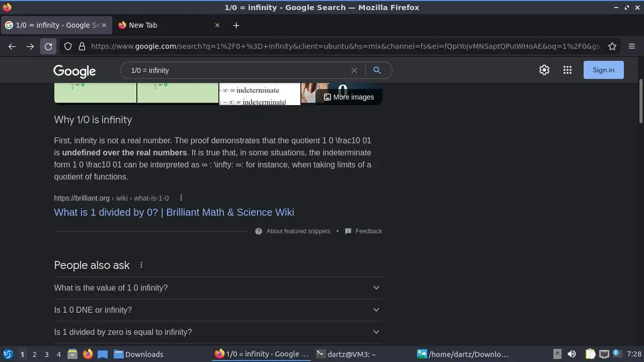Open People also ask options menu

[x=141, y=265]
